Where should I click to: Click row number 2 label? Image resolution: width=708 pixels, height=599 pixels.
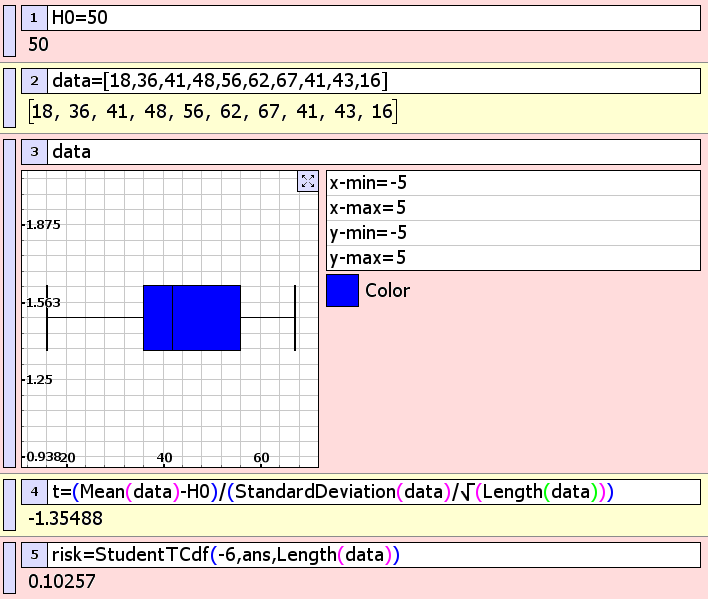coord(34,81)
